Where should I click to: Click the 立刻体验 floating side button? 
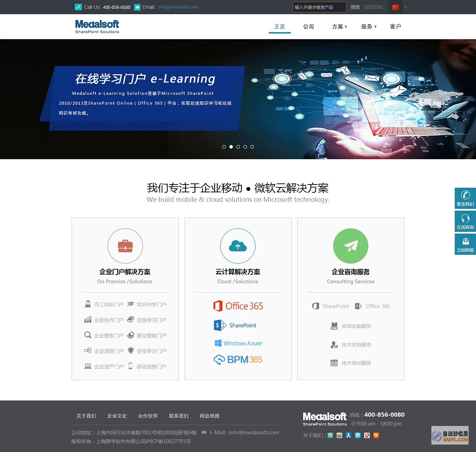tap(465, 244)
